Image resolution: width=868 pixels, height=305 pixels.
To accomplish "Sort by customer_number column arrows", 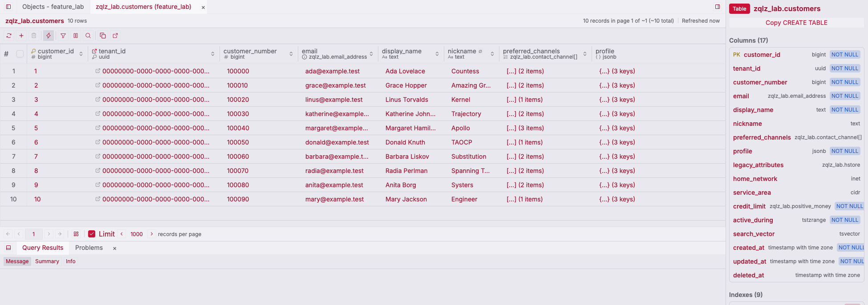I will coord(291,54).
